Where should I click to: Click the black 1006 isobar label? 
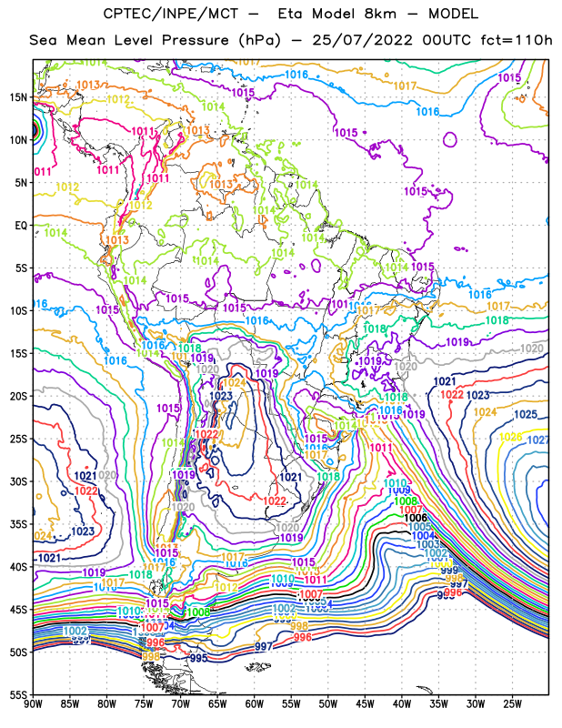[416, 518]
